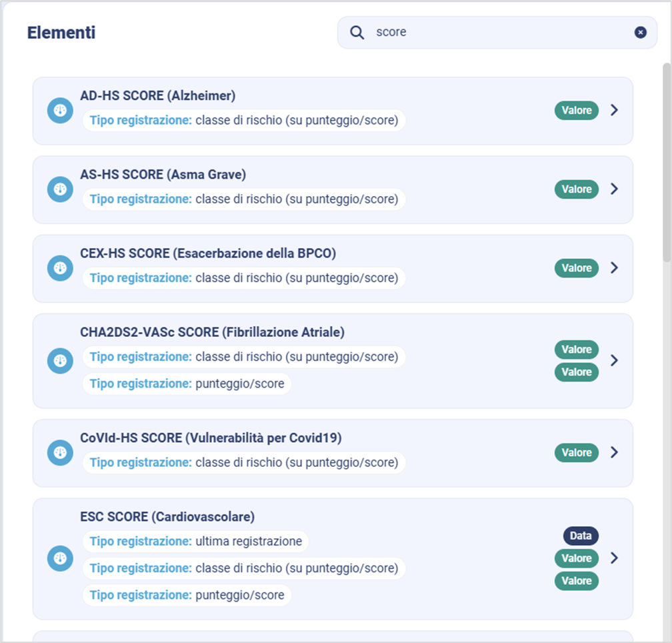
Task: Click the gauge icon beside ESC SCORE
Action: (x=60, y=558)
